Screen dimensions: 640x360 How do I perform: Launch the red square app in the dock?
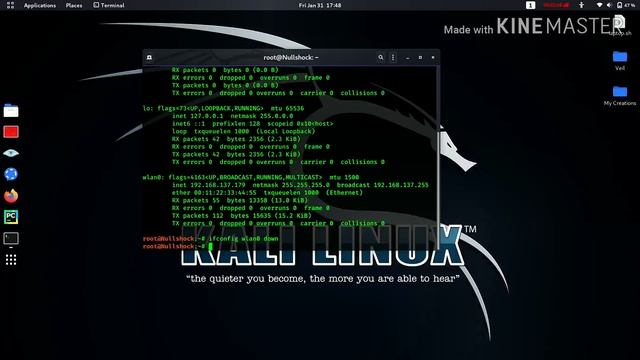point(11,132)
